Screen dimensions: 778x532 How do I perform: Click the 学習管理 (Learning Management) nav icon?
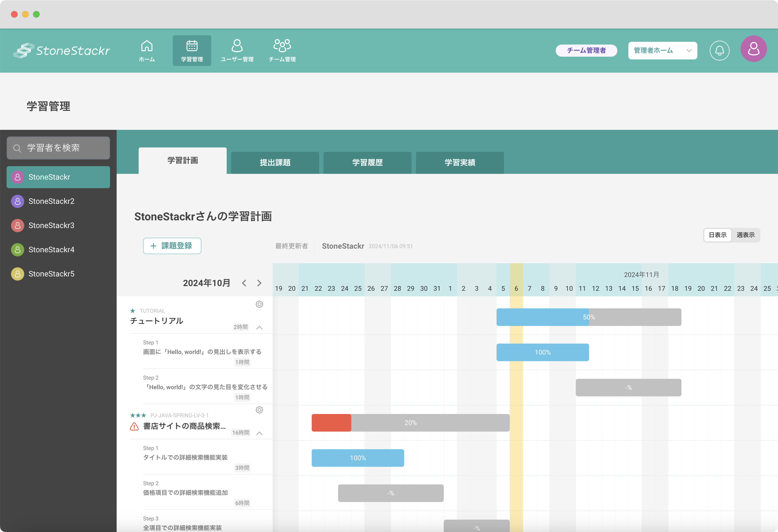[191, 50]
